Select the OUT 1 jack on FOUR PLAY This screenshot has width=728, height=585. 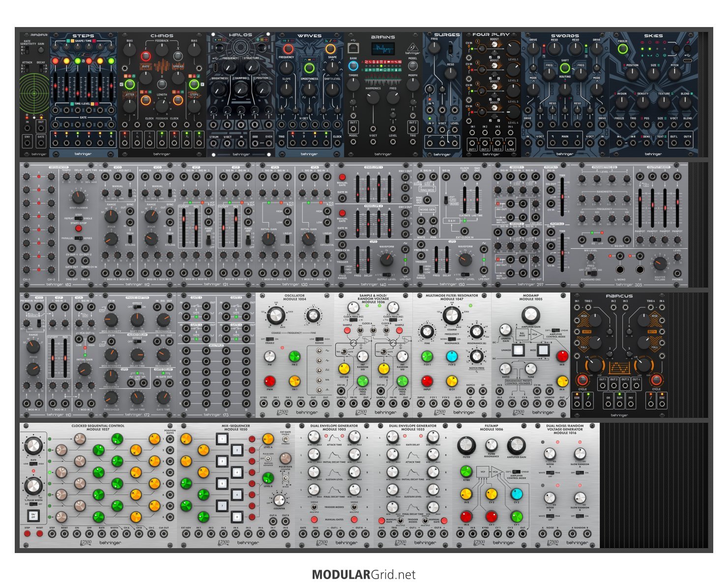(472, 143)
